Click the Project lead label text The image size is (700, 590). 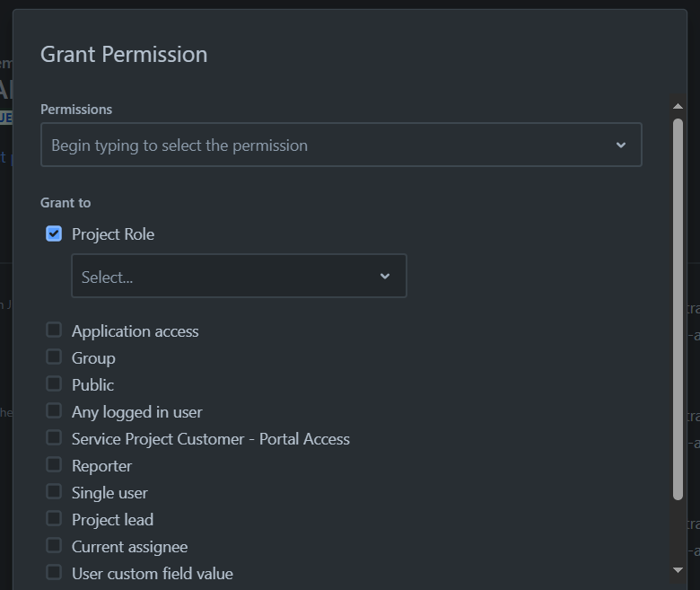(112, 519)
